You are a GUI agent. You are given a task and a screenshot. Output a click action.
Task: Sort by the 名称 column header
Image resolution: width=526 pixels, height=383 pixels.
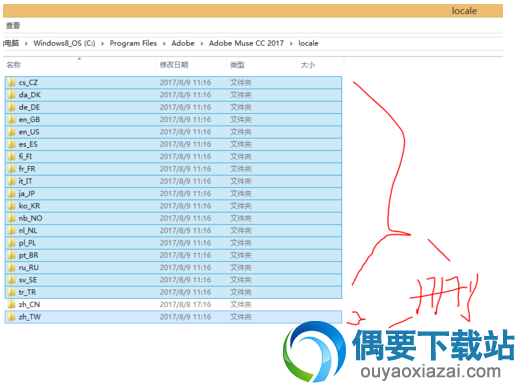(x=14, y=65)
